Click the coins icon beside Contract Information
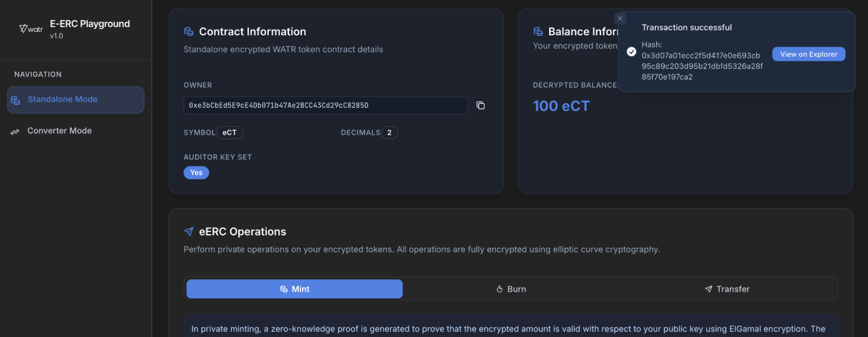 [189, 32]
